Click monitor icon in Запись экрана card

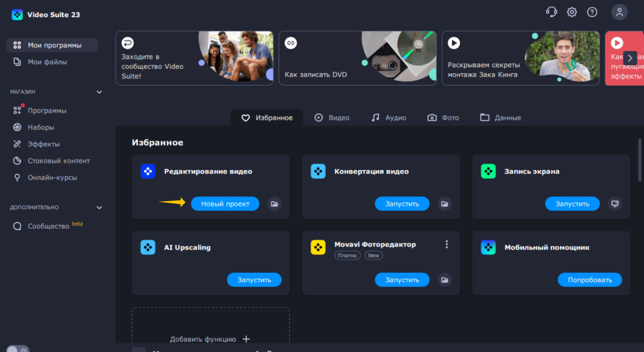[615, 204]
